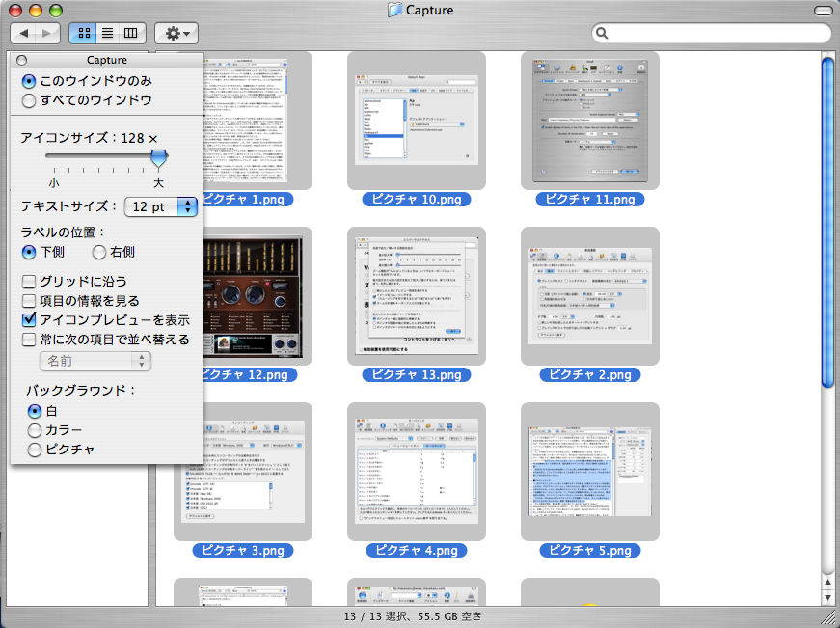Click the status bar selection and free-space text
Image resolution: width=840 pixels, height=628 pixels.
click(x=413, y=616)
